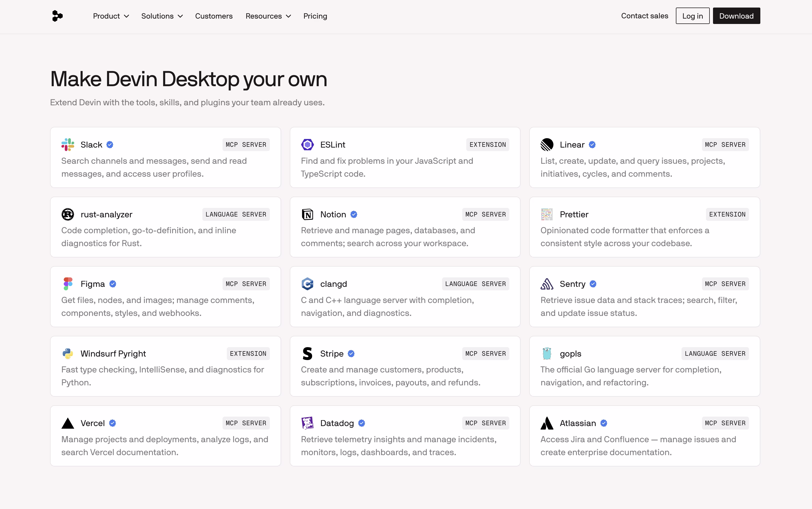Open the Customers page
The width and height of the screenshot is (812, 509).
[214, 16]
